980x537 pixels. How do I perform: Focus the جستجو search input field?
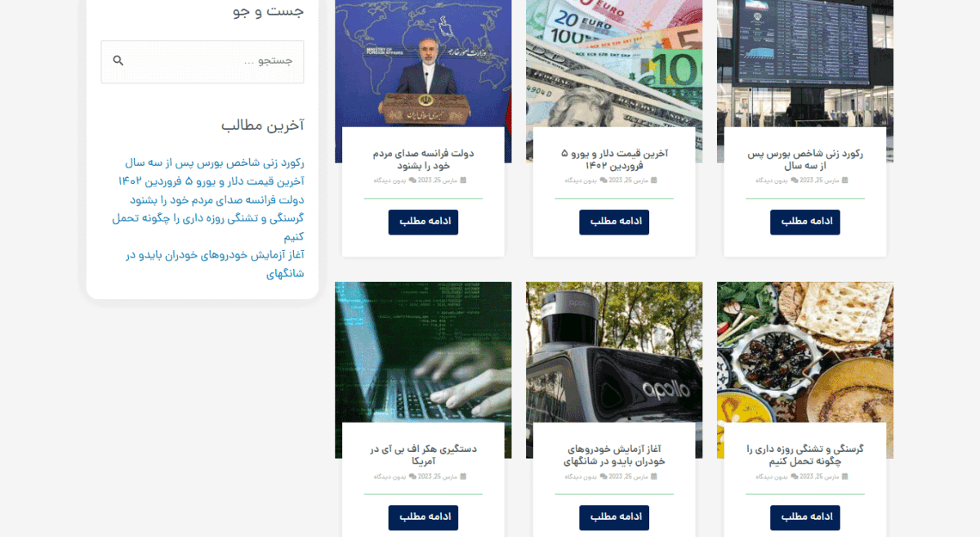tap(203, 61)
